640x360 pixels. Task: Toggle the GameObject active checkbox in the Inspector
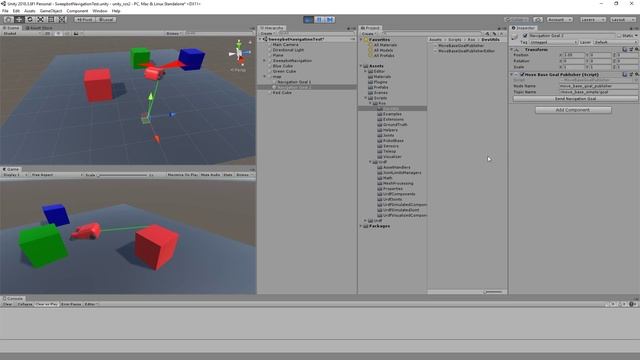525,36
